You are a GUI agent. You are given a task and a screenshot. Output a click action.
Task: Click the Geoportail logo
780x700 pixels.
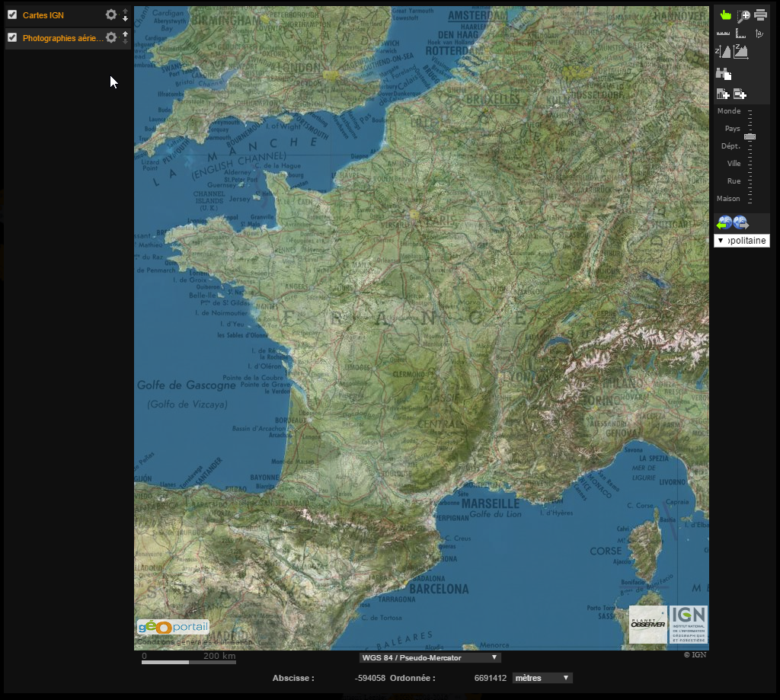174,626
